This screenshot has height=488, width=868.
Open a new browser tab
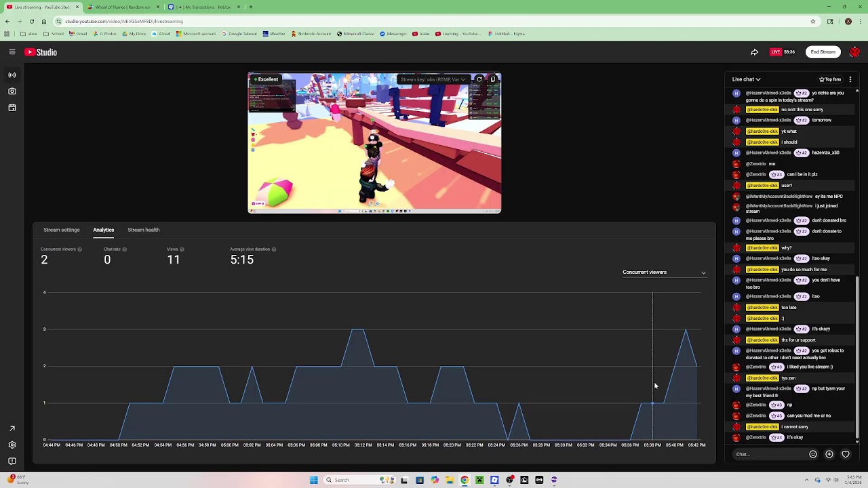point(251,7)
